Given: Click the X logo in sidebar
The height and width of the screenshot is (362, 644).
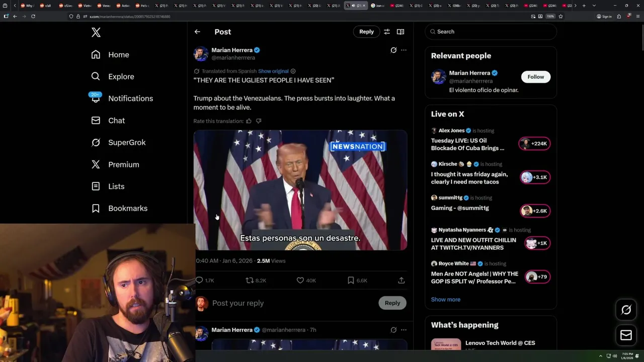Looking at the screenshot, I should [96, 33].
